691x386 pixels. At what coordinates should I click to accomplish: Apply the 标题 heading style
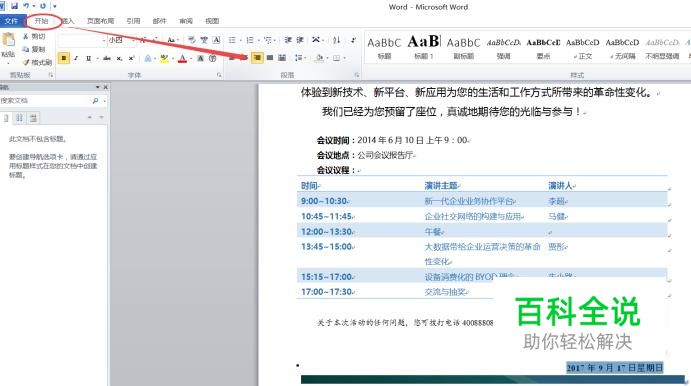pyautogui.click(x=384, y=48)
